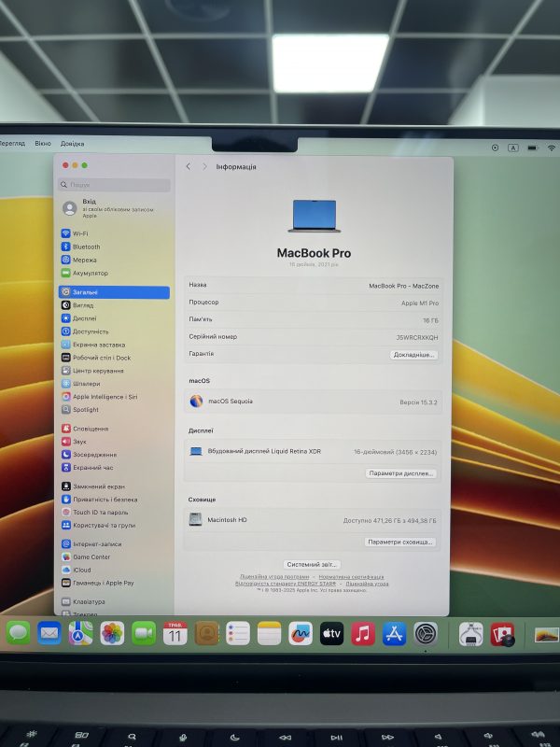Open Apple TV in the Dock

pyautogui.click(x=332, y=633)
